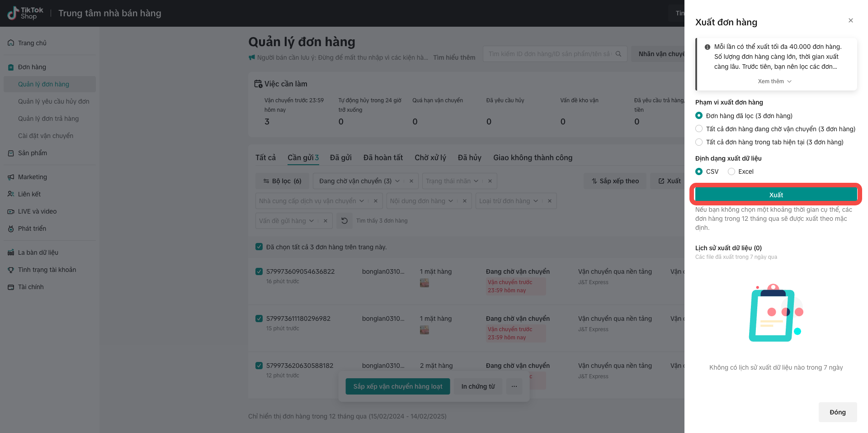Click the Trang chủ home icon

pos(11,43)
